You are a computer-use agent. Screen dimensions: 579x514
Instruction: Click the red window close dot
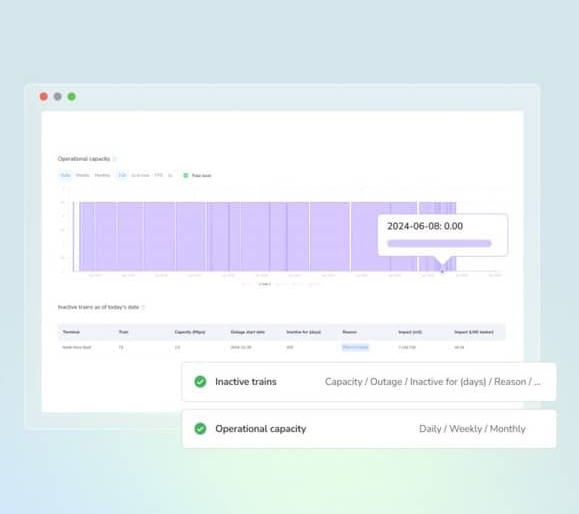(x=44, y=96)
